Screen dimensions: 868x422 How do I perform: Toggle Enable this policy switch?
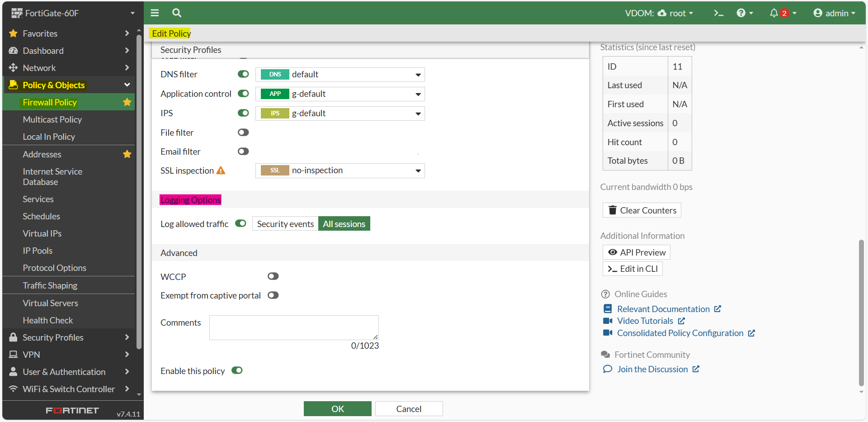click(x=237, y=370)
